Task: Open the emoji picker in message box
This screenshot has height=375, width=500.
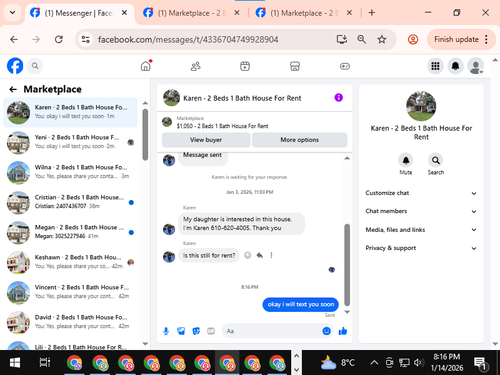Action: pyautogui.click(x=327, y=331)
